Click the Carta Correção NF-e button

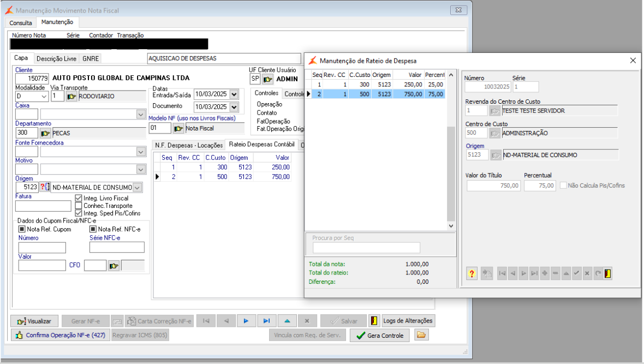tap(159, 321)
